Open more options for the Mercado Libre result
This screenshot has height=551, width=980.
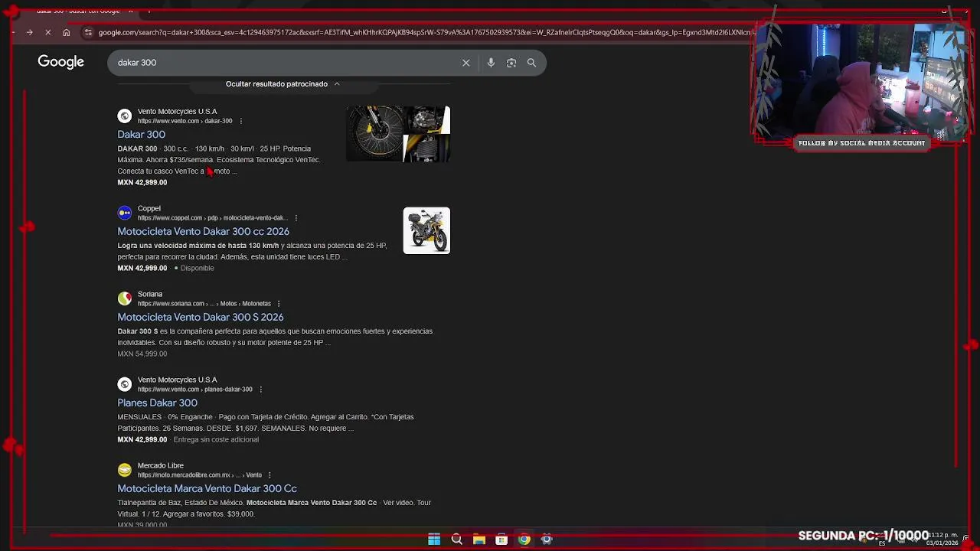coord(269,475)
